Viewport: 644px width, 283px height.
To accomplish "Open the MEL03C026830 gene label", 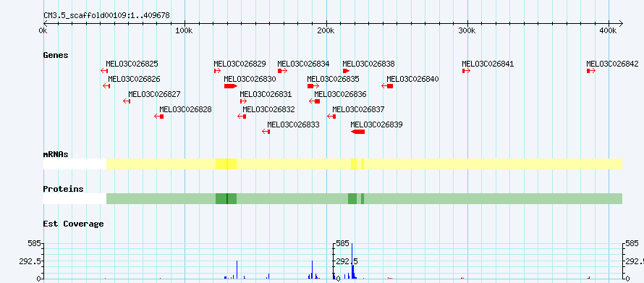I will click(x=250, y=79).
